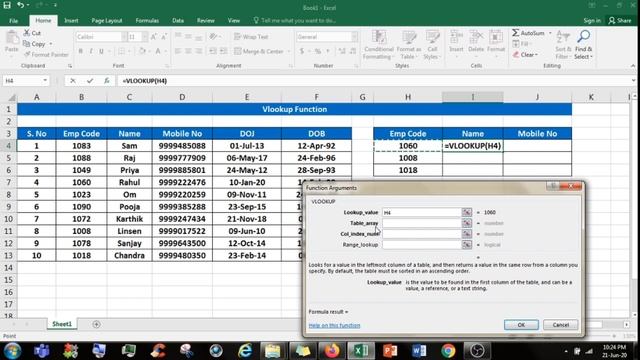Open Firefox from the taskbar

click(332, 351)
